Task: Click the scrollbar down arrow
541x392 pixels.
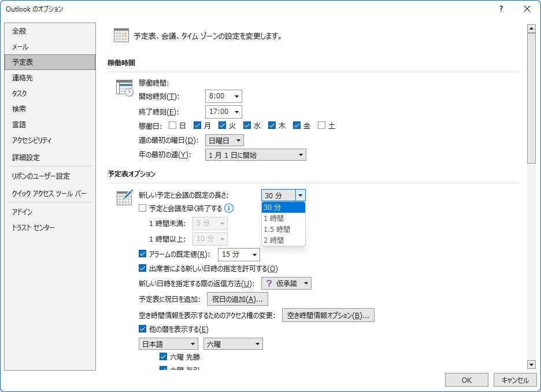Action: (x=531, y=364)
